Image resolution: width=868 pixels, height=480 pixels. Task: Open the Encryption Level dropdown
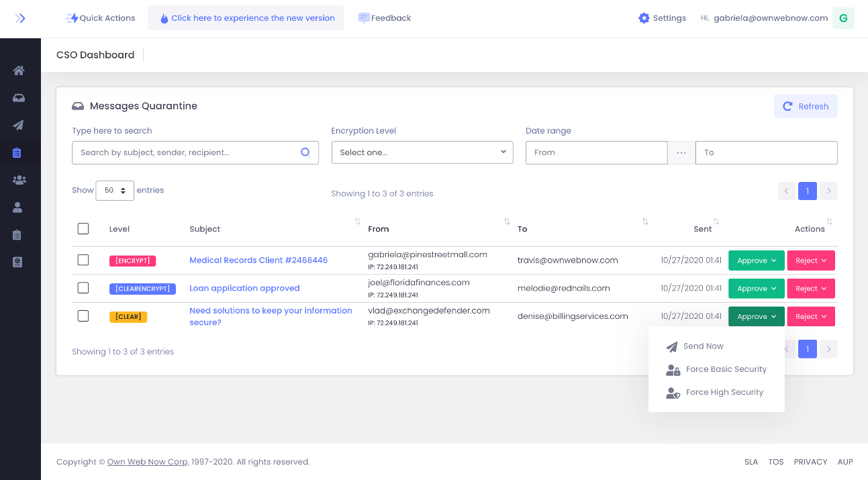click(x=422, y=152)
